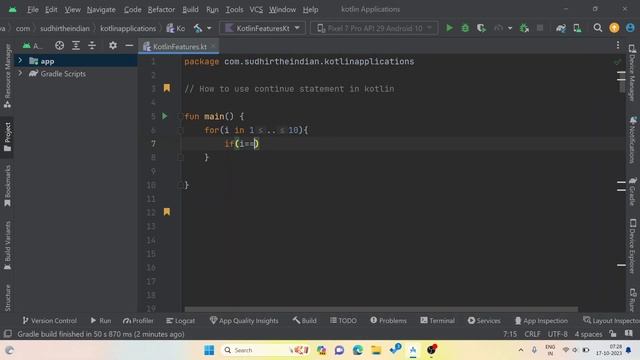The width and height of the screenshot is (640, 360).
Task: Click the Windows Start button
Action: 209,350
